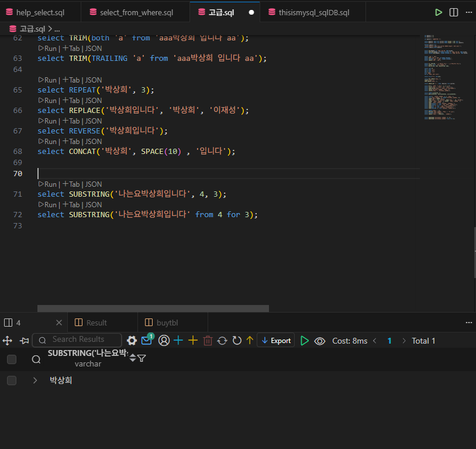Click the yellow plus icon in the results toolbar
The height and width of the screenshot is (449, 476).
(x=193, y=341)
